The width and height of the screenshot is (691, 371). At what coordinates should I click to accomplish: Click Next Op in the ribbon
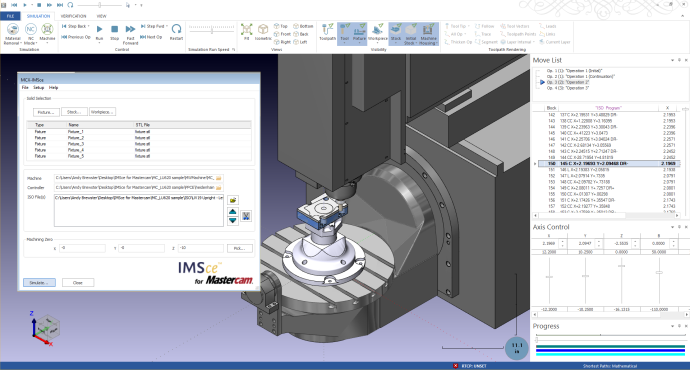[151, 37]
